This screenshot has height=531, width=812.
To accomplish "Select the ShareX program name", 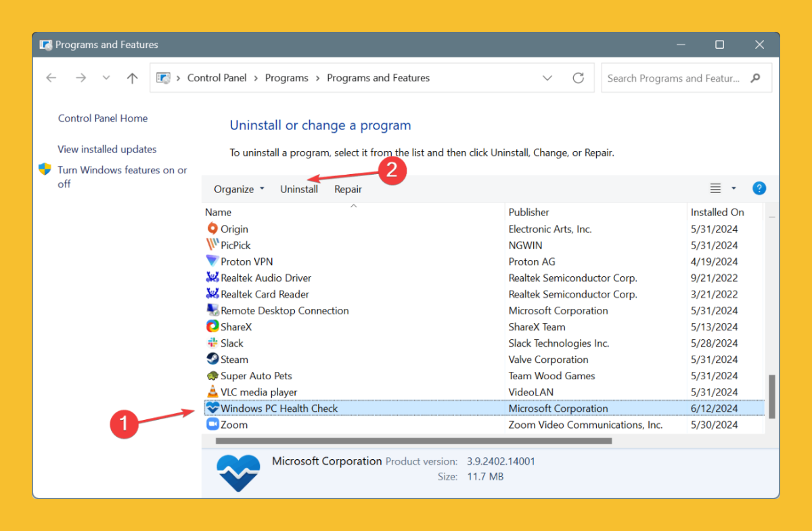I will click(236, 326).
